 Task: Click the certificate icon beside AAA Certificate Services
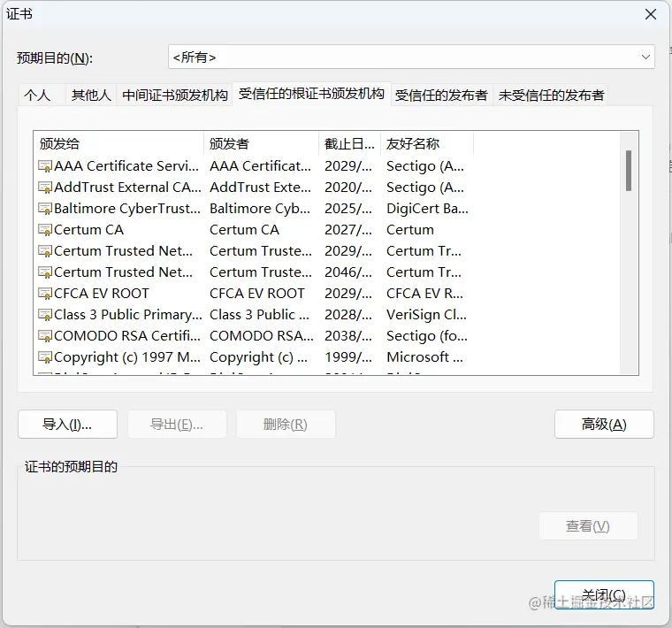pos(45,166)
